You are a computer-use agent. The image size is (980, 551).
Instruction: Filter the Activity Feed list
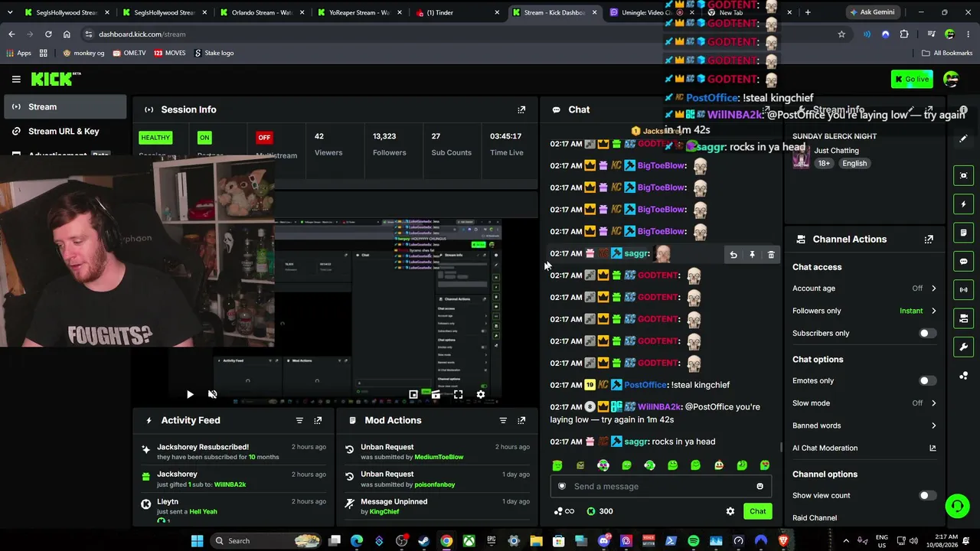[x=299, y=420]
